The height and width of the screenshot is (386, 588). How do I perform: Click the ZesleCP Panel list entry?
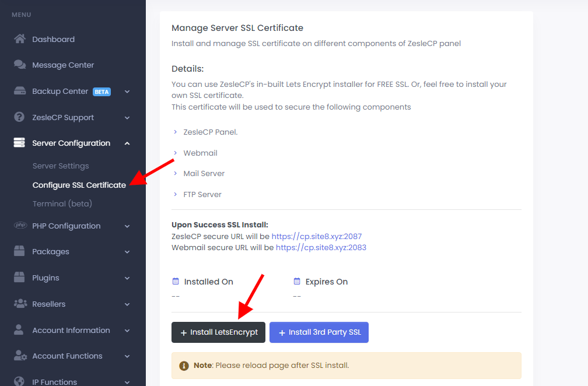click(211, 132)
